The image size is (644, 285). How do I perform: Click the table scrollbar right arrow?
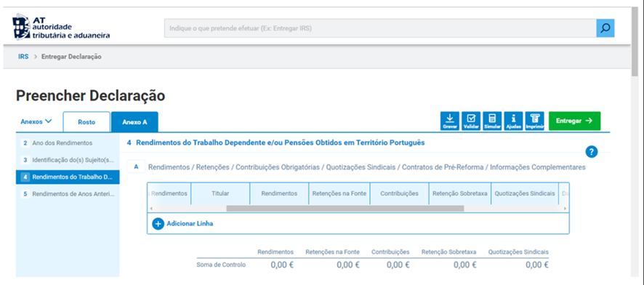565,209
